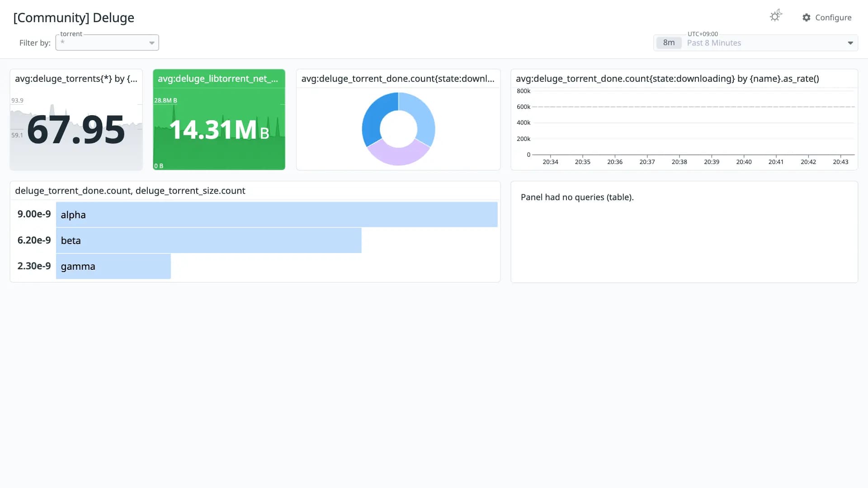Click the toplist title deluge_torrent_done.count, deluge_torrent_size.count
The image size is (868, 488).
pos(130,191)
